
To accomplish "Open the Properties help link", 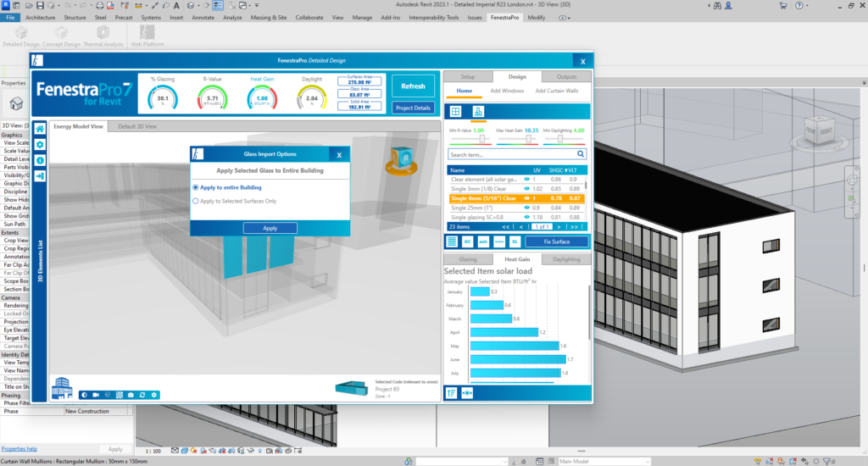I will 19,449.
